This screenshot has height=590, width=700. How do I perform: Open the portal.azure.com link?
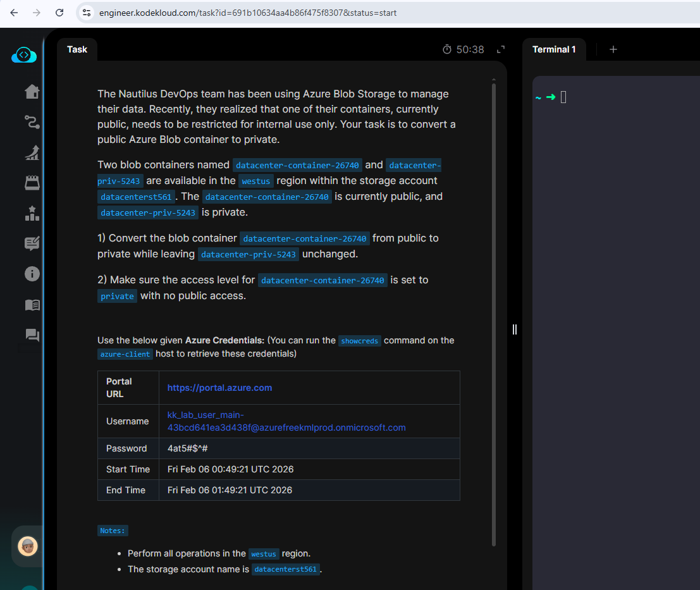(219, 388)
